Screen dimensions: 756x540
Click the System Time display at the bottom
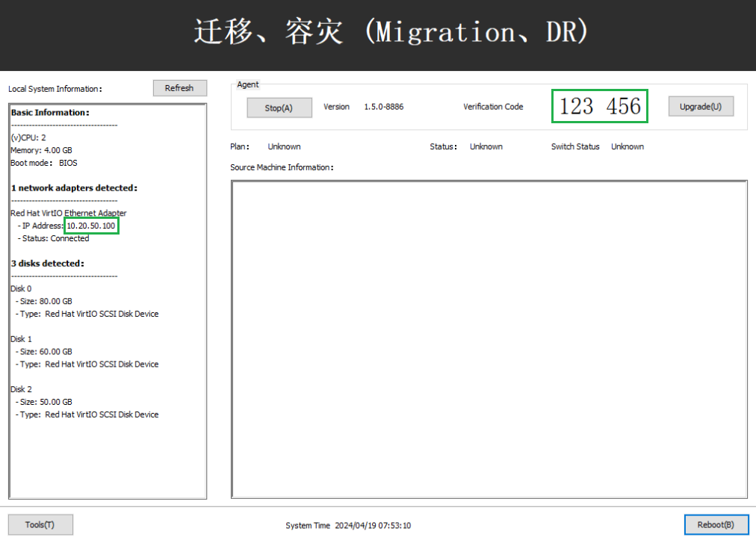(x=348, y=526)
